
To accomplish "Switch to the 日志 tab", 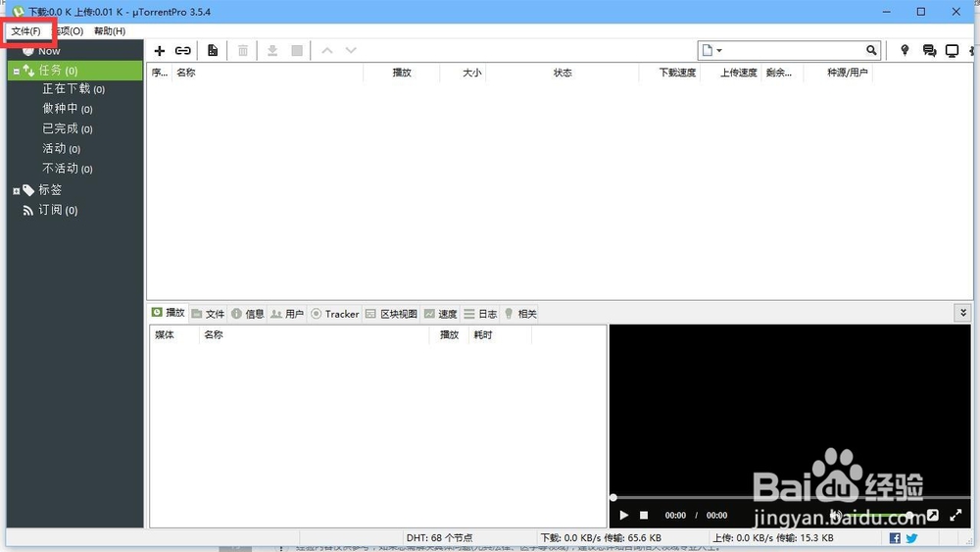I will pyautogui.click(x=480, y=314).
